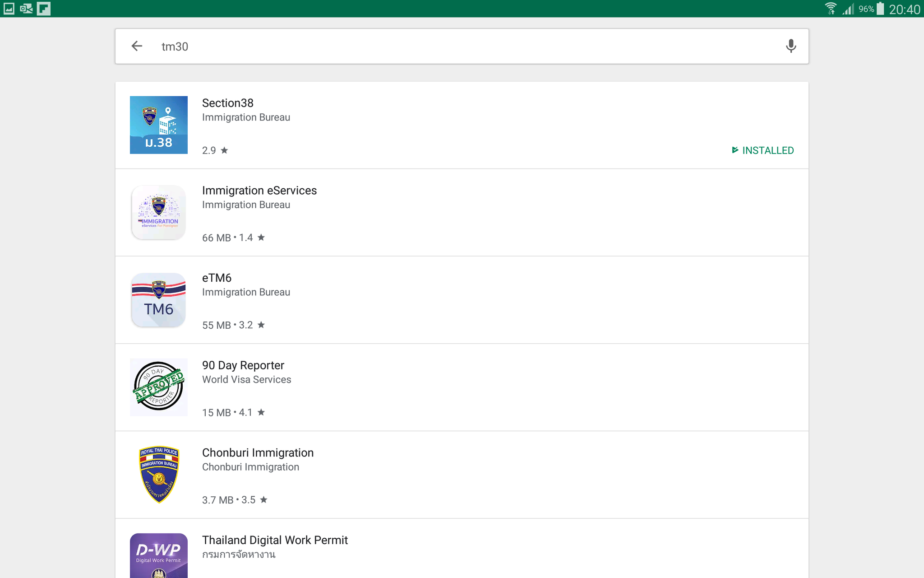Tap '66 MB • 1.4' rating text
924x578 pixels.
(x=233, y=238)
